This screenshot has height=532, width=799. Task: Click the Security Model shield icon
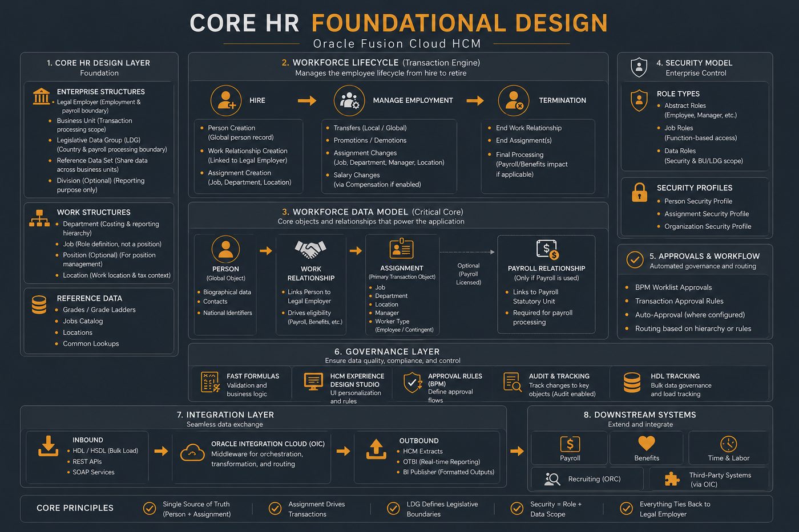[639, 67]
